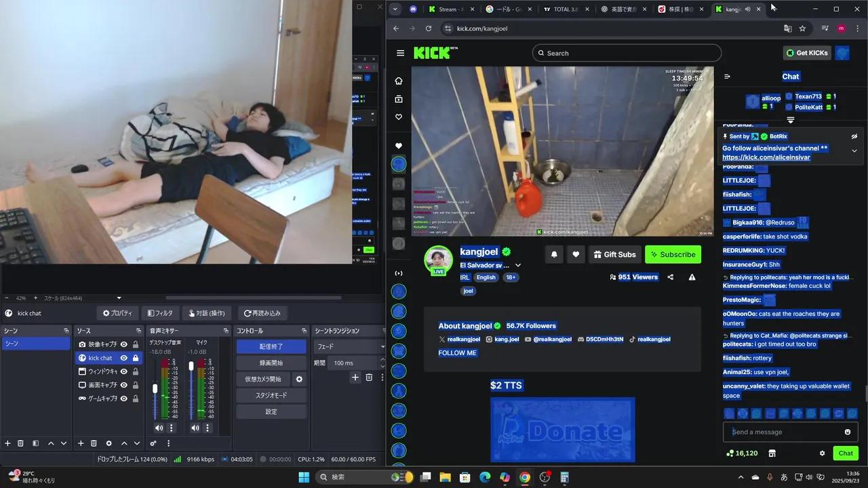Open source properties gear in sources toolbar
The width and height of the screenshot is (868, 488).
click(x=108, y=443)
